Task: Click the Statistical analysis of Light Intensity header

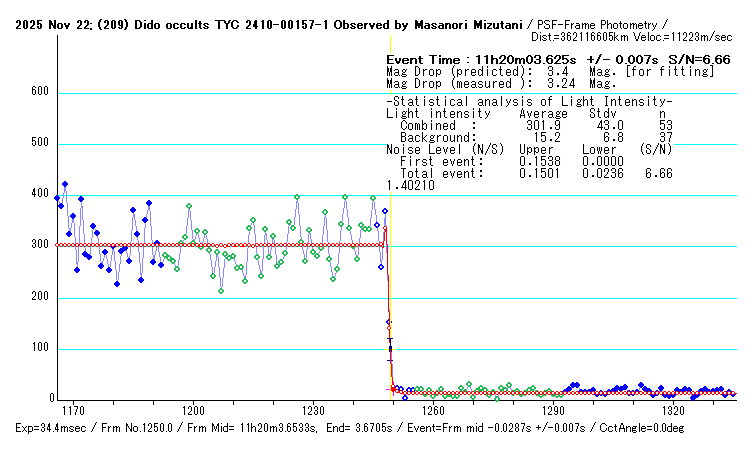Action: click(x=529, y=102)
